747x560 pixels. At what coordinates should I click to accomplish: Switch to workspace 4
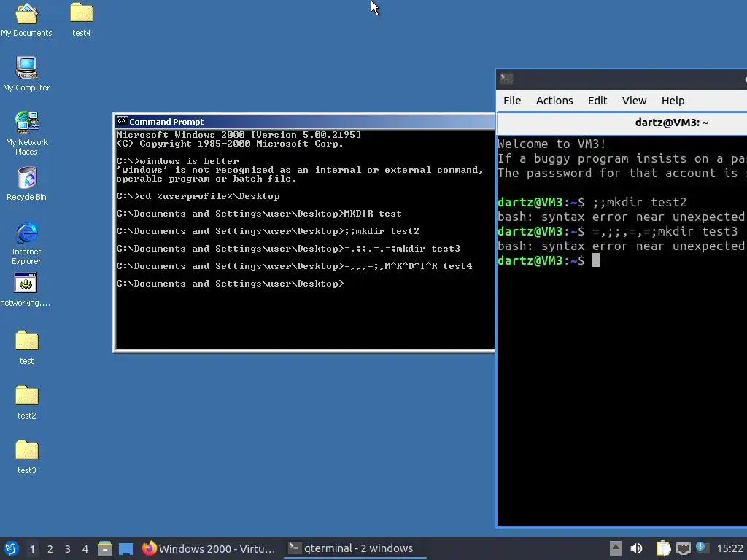click(x=85, y=549)
